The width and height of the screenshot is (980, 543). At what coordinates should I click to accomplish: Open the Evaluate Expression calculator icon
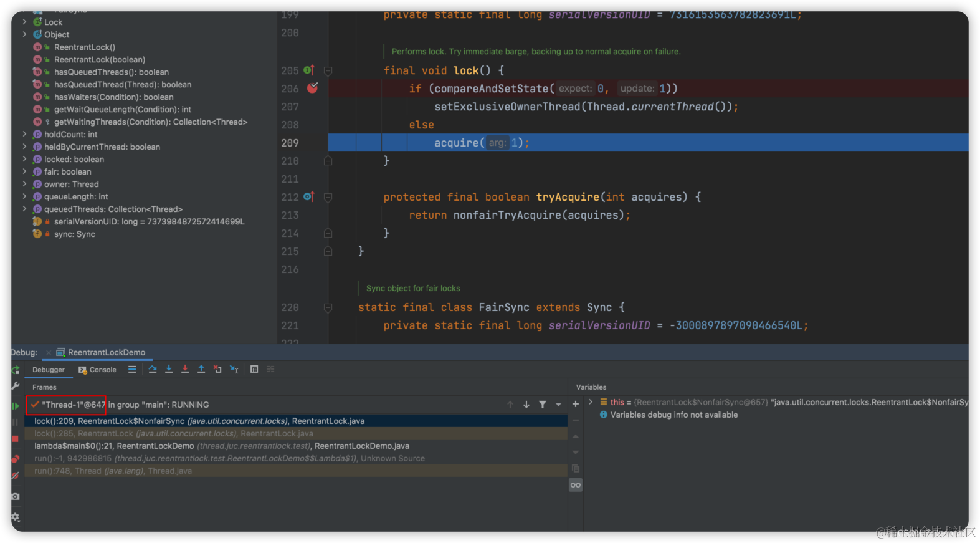pos(254,369)
